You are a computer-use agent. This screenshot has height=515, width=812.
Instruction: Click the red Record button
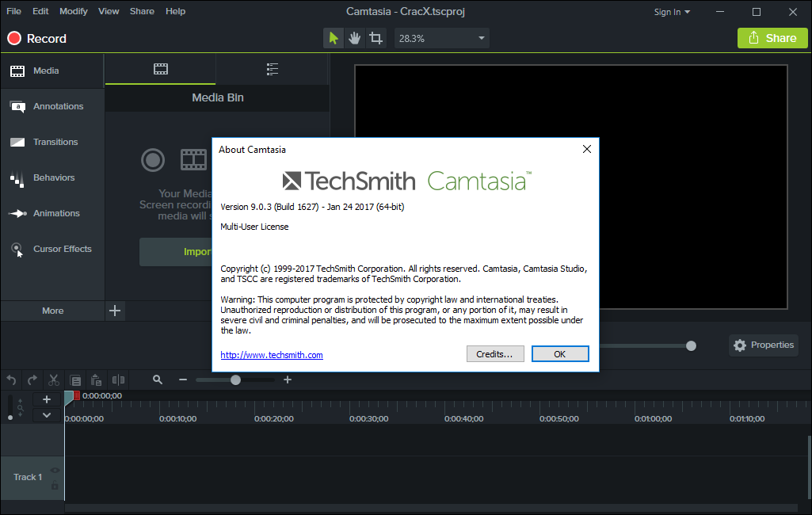click(x=36, y=38)
